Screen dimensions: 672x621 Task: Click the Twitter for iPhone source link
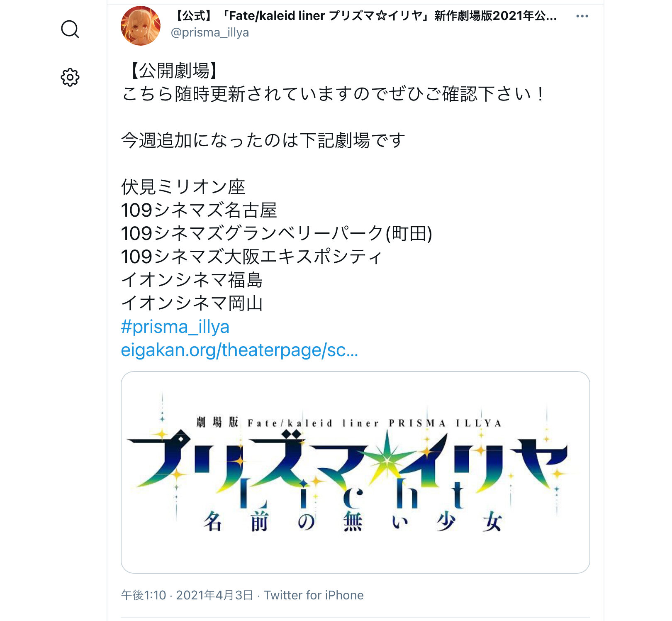[x=314, y=595]
